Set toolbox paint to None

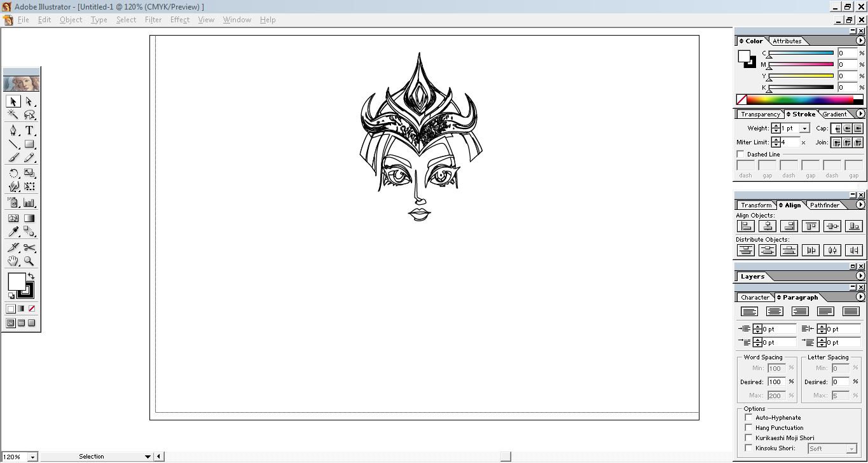click(32, 308)
